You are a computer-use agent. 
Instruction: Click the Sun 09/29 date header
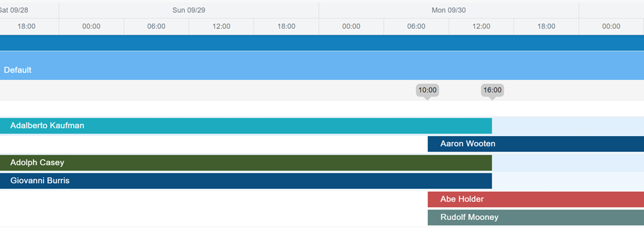click(189, 10)
